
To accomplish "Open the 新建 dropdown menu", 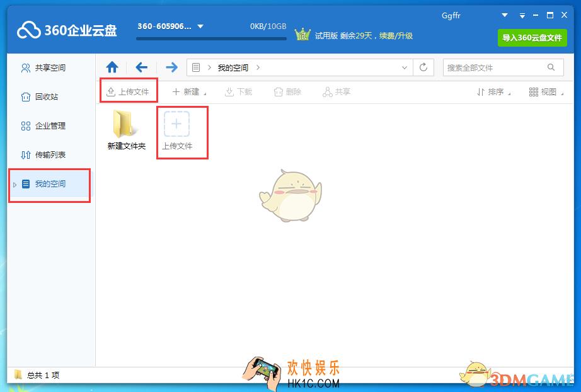I will point(189,92).
